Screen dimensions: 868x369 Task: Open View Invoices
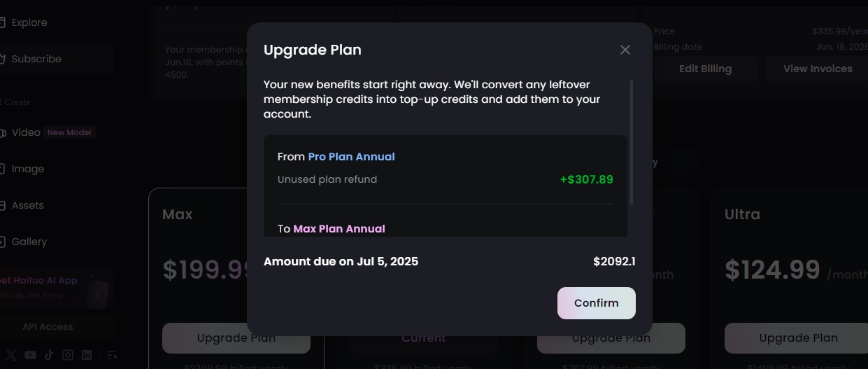coord(817,69)
